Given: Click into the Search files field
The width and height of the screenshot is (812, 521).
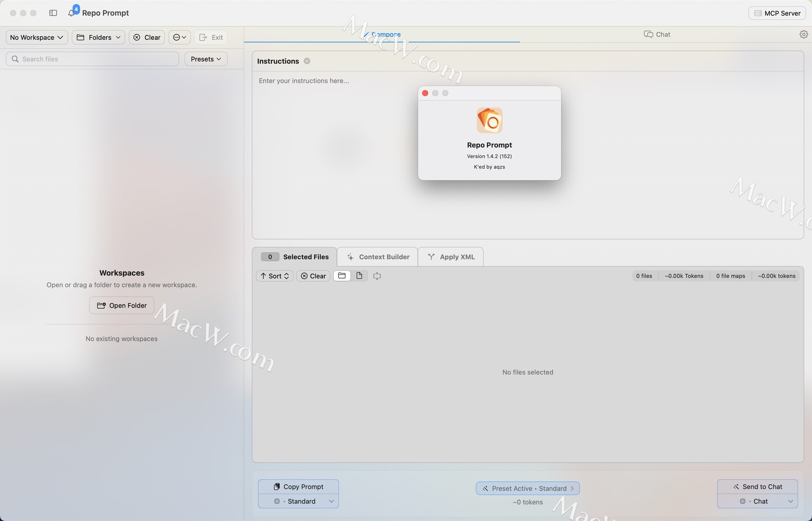Looking at the screenshot, I should click(x=92, y=59).
